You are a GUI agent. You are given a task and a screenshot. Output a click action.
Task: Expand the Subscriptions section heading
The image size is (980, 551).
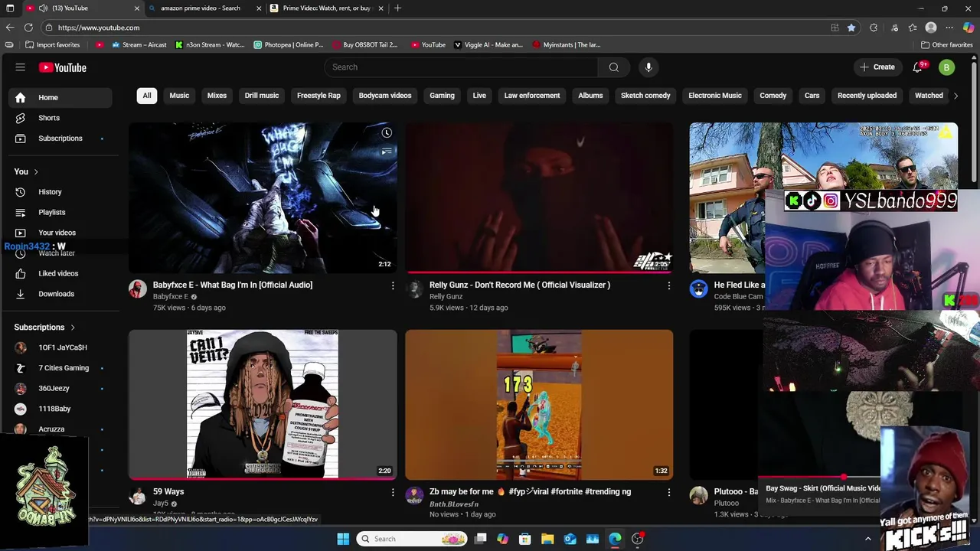pos(44,328)
